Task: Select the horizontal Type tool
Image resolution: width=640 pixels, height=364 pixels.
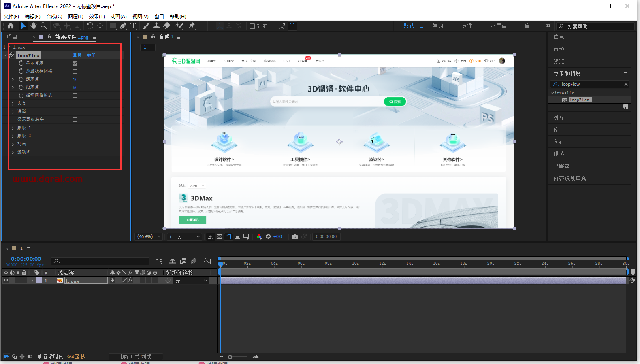Action: pyautogui.click(x=133, y=26)
